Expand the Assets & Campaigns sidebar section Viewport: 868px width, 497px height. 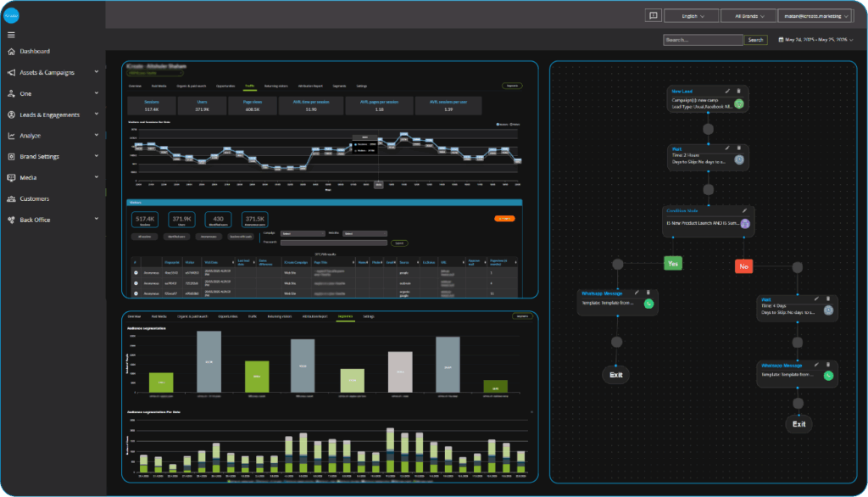coord(53,72)
